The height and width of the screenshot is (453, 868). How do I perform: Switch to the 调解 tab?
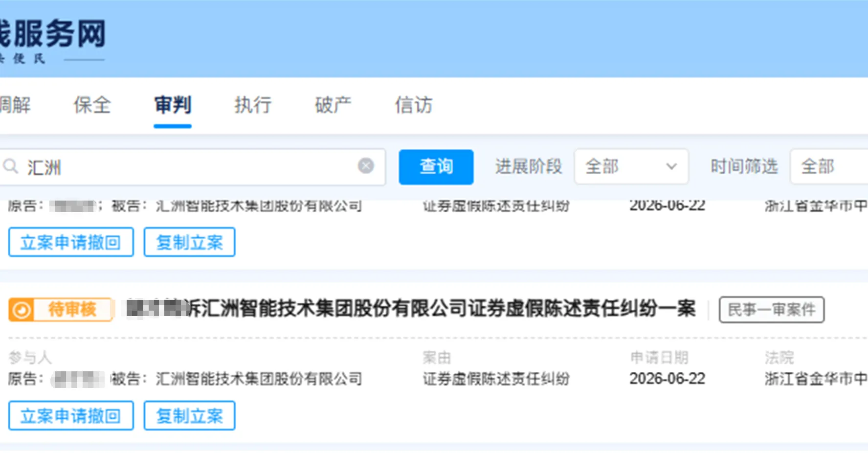click(15, 105)
